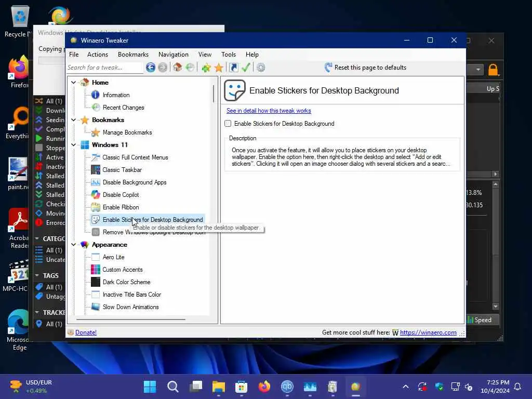
Task: Open notifications bell in system tray
Action: click(518, 387)
